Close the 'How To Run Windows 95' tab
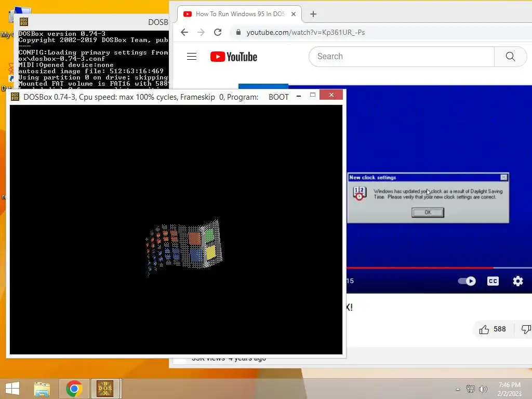 (x=294, y=14)
